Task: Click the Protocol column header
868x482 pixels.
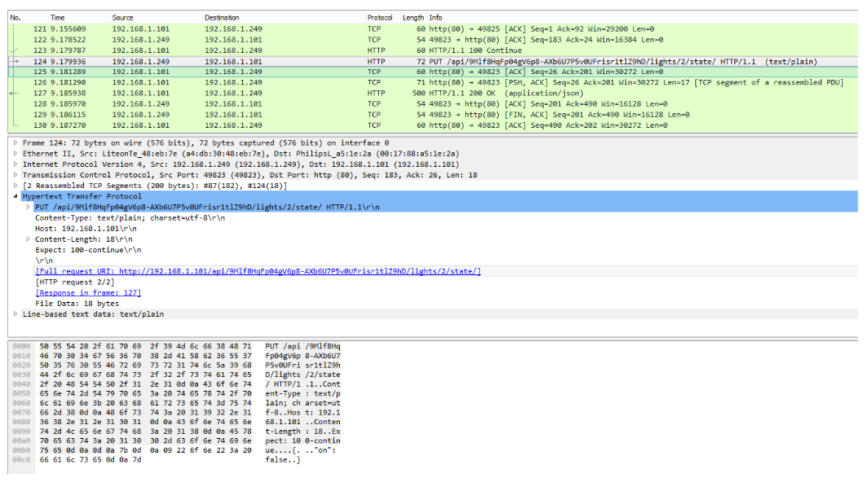Action: (x=379, y=17)
